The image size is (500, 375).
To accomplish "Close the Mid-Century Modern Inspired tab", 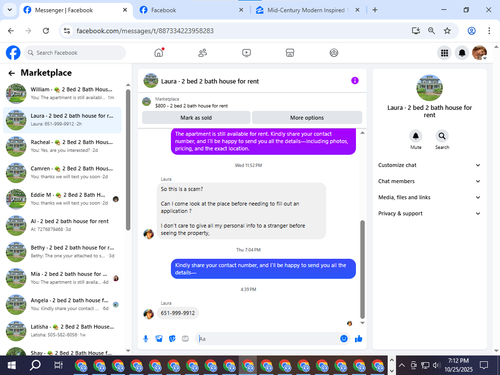I will pyautogui.click(x=357, y=10).
